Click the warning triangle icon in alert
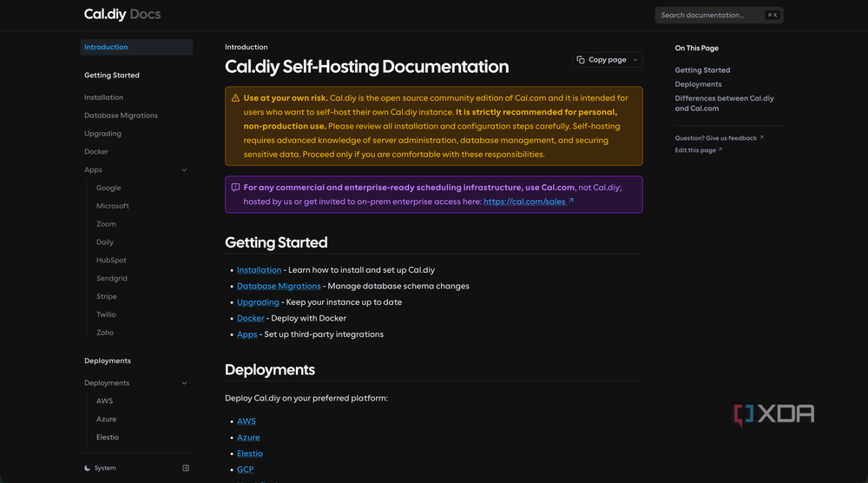The image size is (868, 483). pos(235,98)
